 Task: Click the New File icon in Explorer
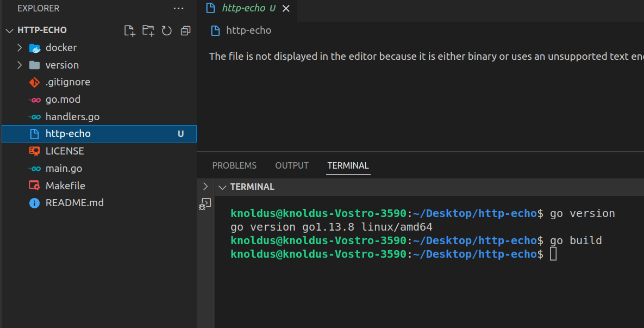pyautogui.click(x=129, y=30)
